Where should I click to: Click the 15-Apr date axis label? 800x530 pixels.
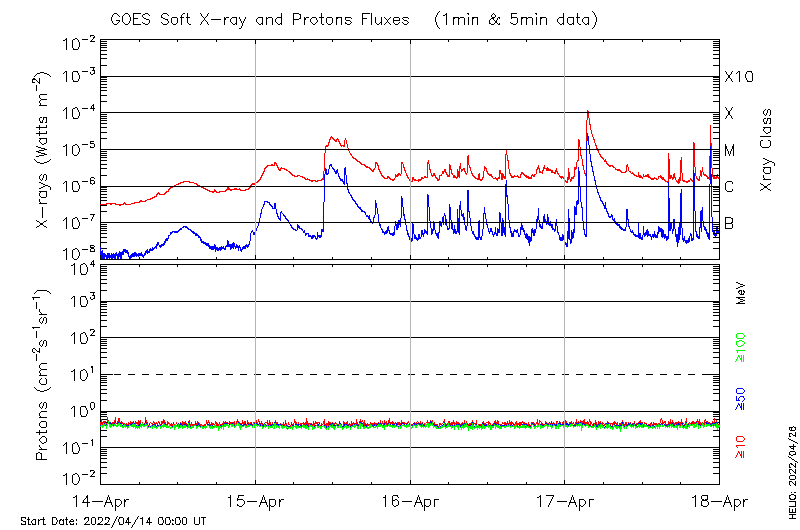tap(255, 499)
